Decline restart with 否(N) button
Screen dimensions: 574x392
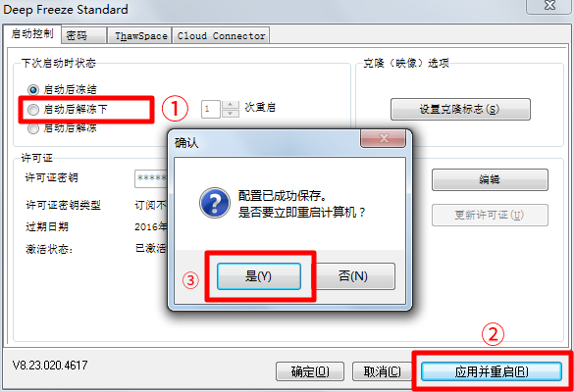pos(353,276)
